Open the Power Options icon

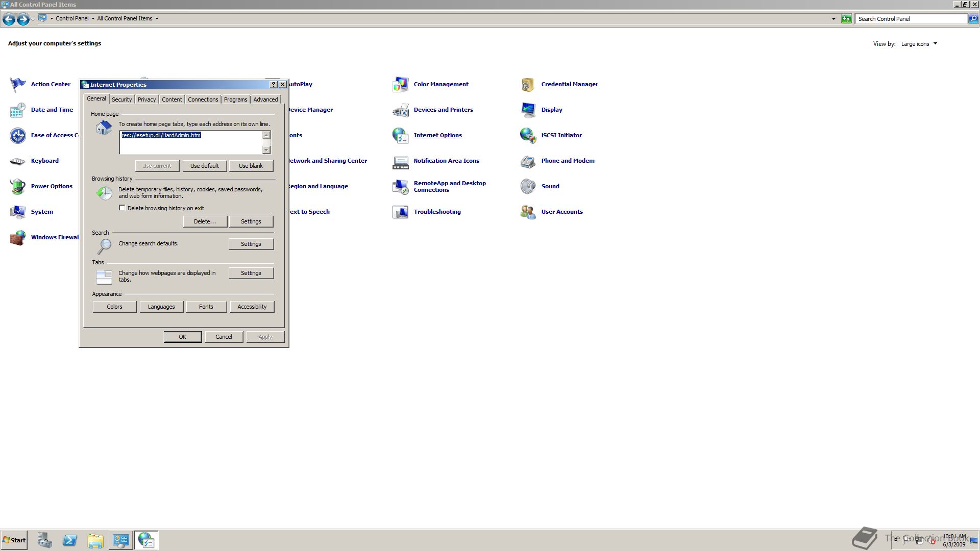18,186
